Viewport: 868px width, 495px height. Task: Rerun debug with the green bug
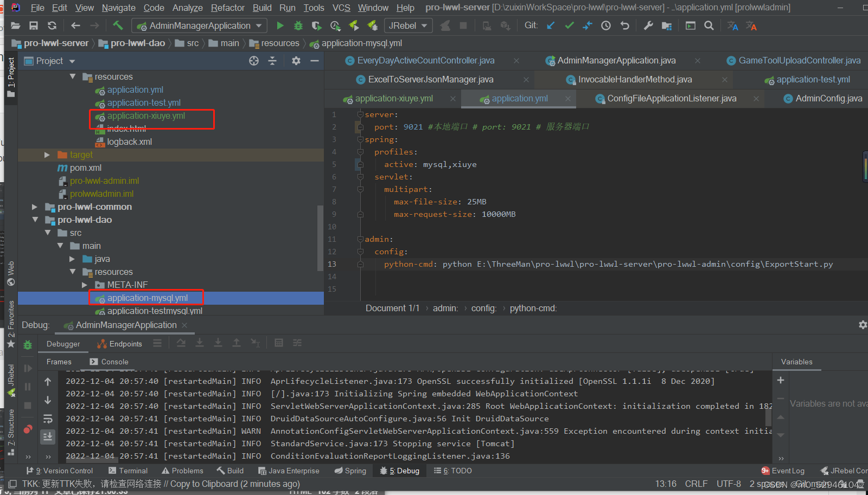pyautogui.click(x=28, y=345)
